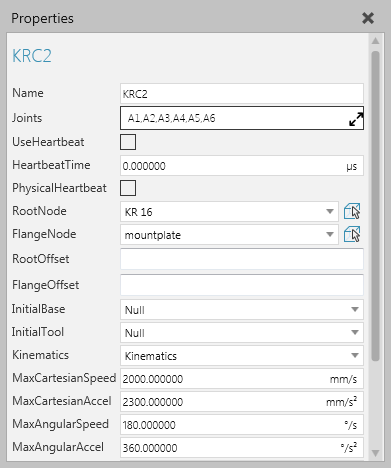Click the scrollbar up arrow

[x=376, y=41]
